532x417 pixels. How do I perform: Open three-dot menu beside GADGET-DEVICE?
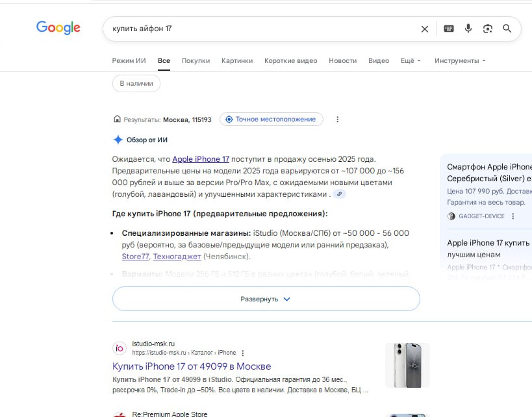(513, 216)
